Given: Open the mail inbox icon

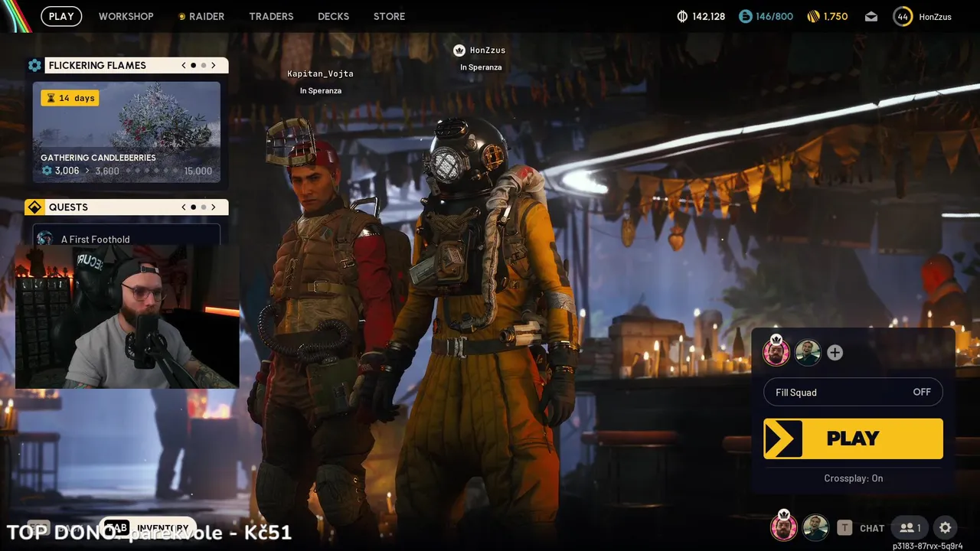Looking at the screenshot, I should [871, 16].
